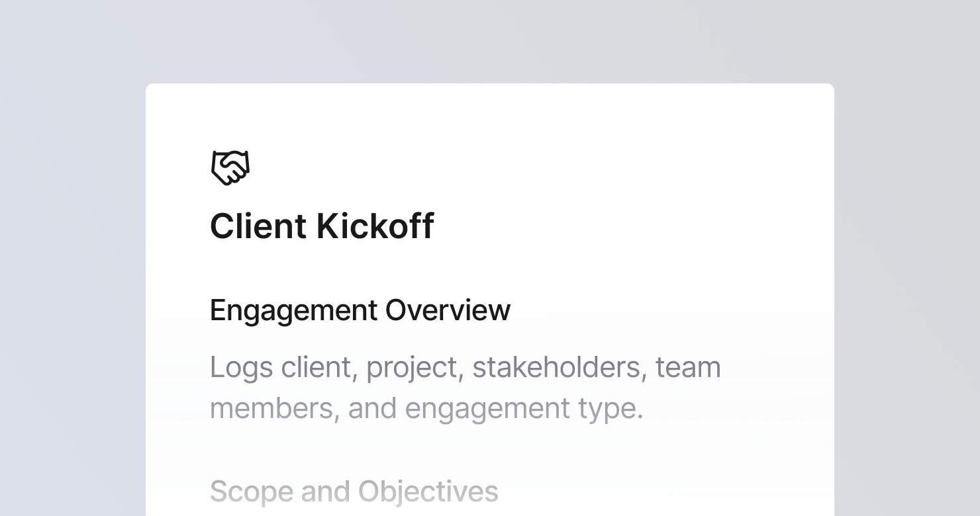Viewport: 980px width, 516px height.
Task: Click the word "Objectives" in the faded heading
Action: 428,492
